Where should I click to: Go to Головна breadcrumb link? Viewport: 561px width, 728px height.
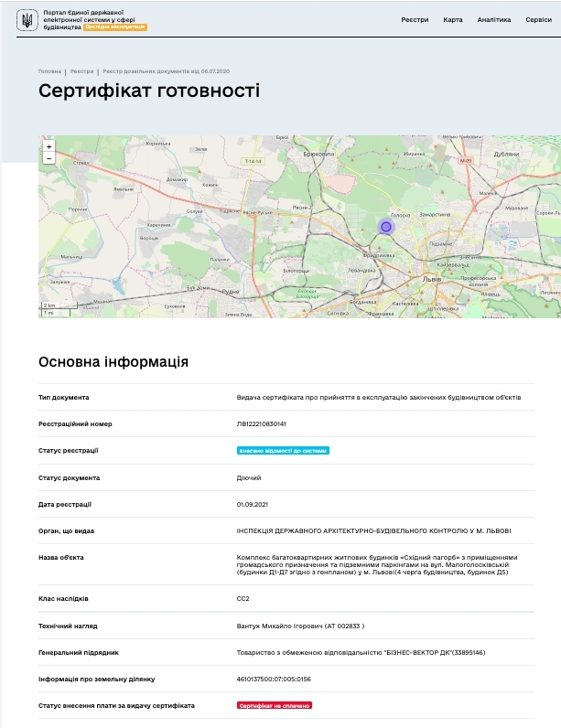49,71
